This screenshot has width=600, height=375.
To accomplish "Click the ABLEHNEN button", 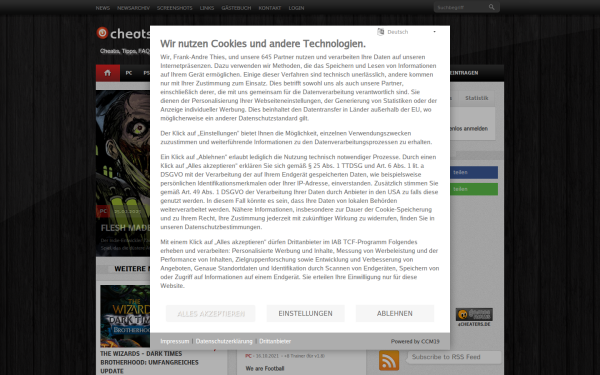I will [395, 313].
